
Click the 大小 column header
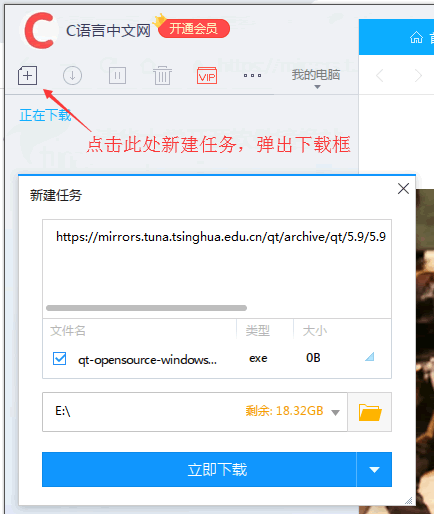[x=315, y=331]
